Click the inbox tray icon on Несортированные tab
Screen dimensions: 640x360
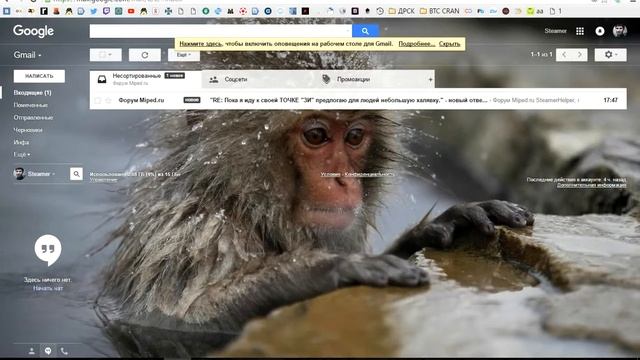pyautogui.click(x=102, y=79)
